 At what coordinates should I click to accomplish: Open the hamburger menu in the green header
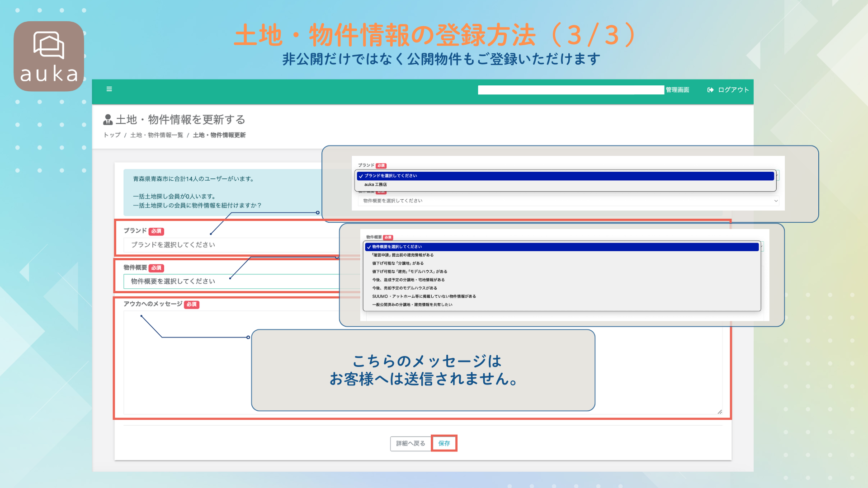click(x=109, y=89)
